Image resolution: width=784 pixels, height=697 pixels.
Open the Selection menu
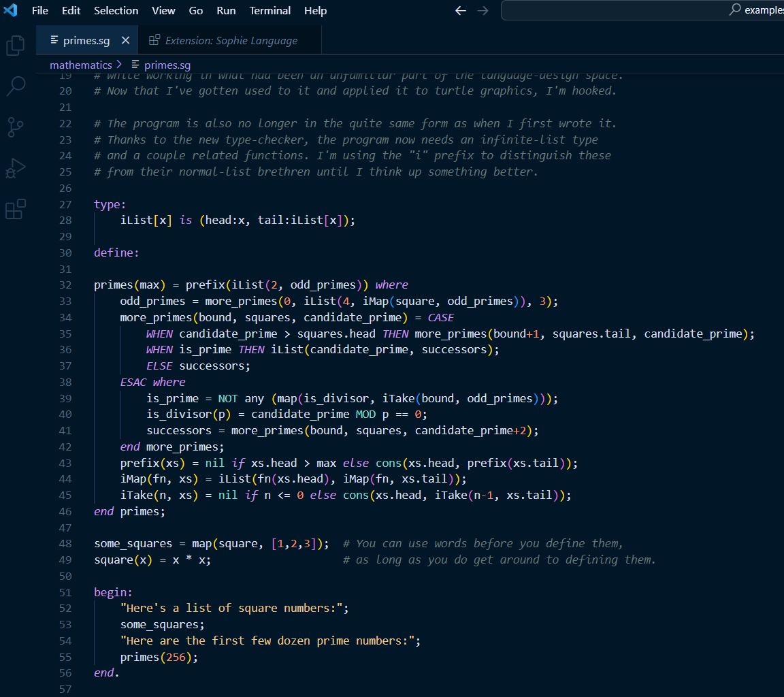[x=116, y=10]
